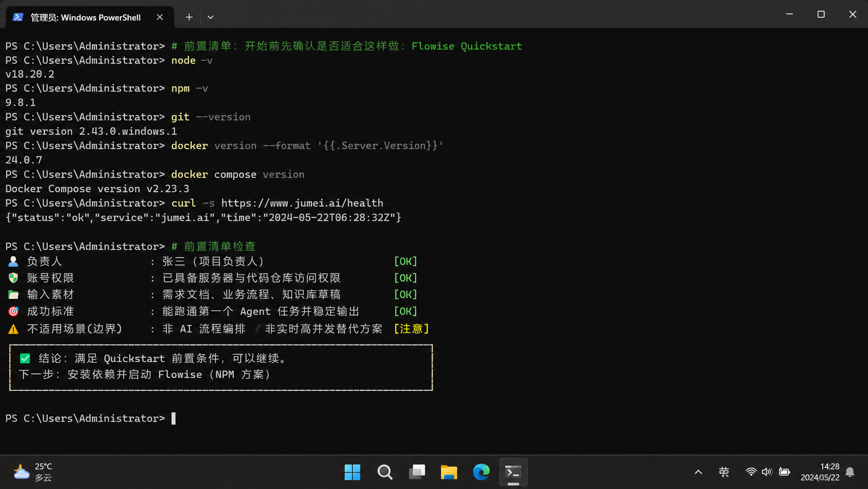Click the '# 前置清单检查' comment
Image resolution: width=868 pixels, height=489 pixels.
[x=213, y=246]
